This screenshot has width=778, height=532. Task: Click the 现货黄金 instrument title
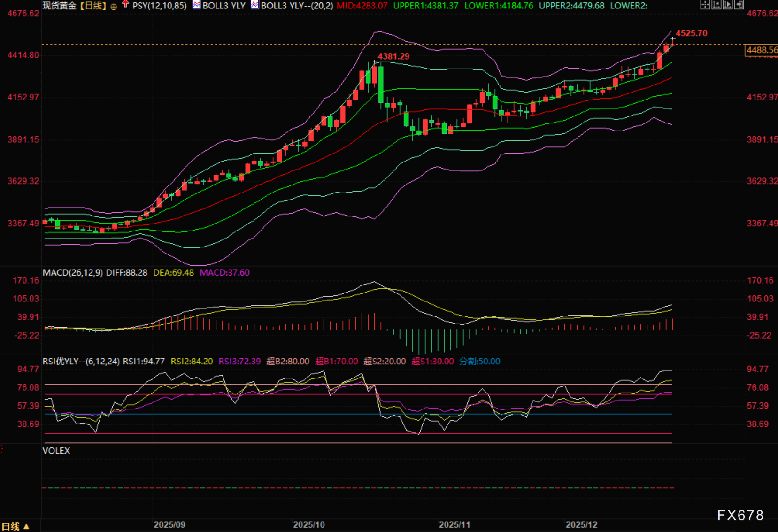click(59, 6)
